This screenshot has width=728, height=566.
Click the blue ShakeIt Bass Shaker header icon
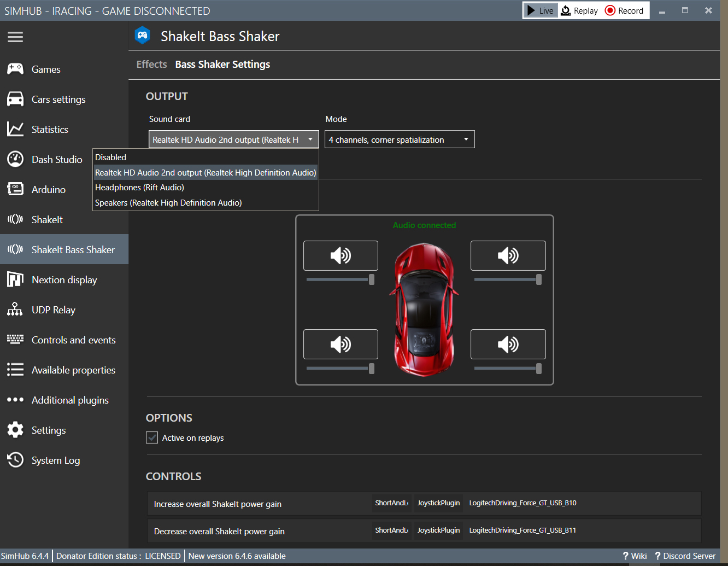[x=143, y=36]
